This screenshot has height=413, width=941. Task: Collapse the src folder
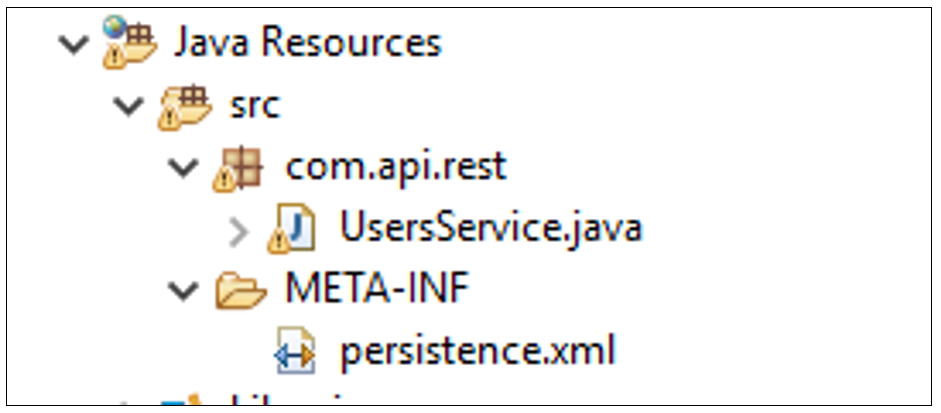tap(126, 106)
